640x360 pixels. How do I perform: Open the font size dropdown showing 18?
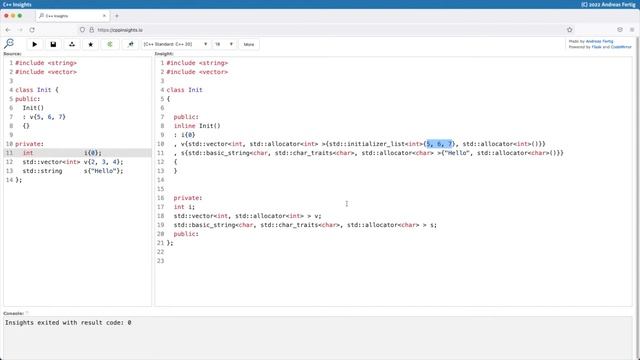pos(224,44)
